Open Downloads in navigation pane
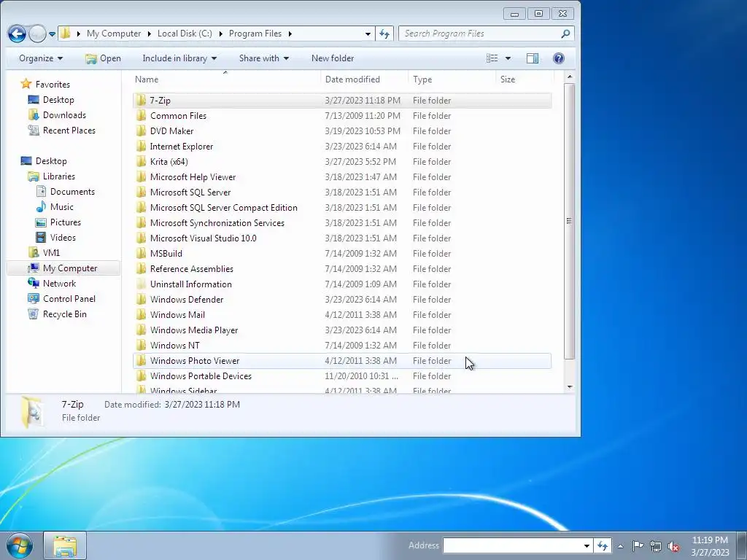 (57, 114)
